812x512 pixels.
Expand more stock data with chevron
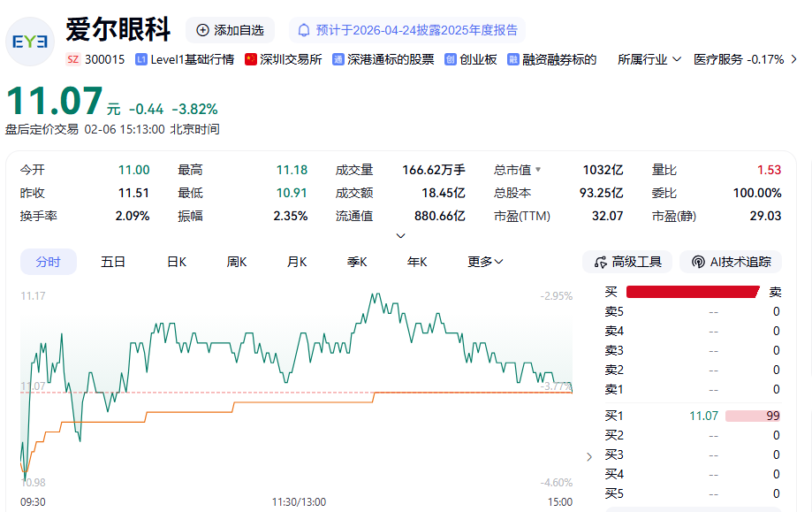(x=400, y=236)
